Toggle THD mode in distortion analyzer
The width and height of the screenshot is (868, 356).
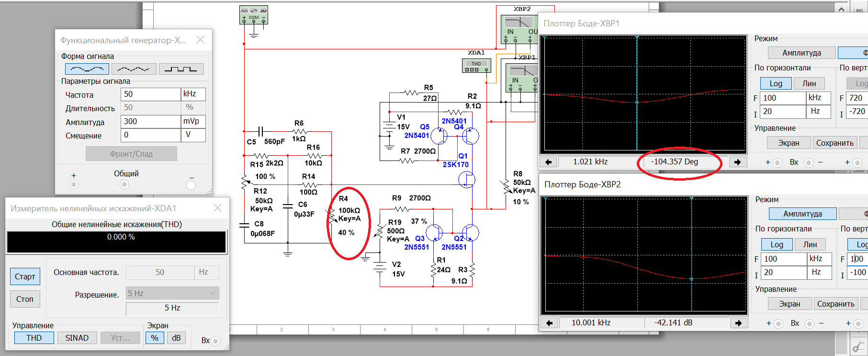(34, 338)
